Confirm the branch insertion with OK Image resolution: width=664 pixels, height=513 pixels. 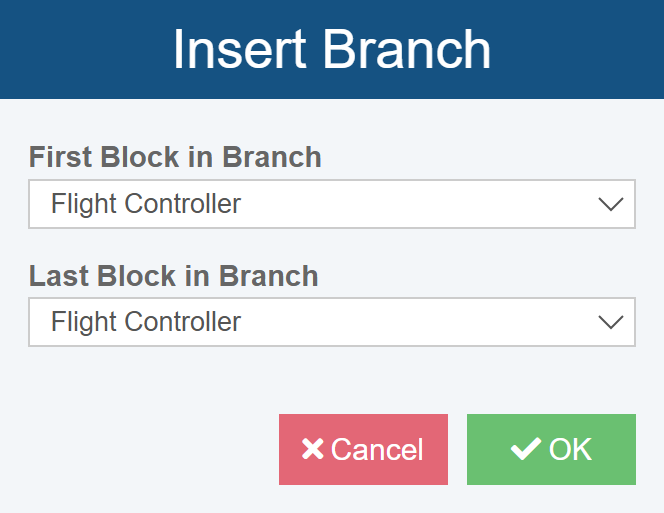[x=551, y=449]
